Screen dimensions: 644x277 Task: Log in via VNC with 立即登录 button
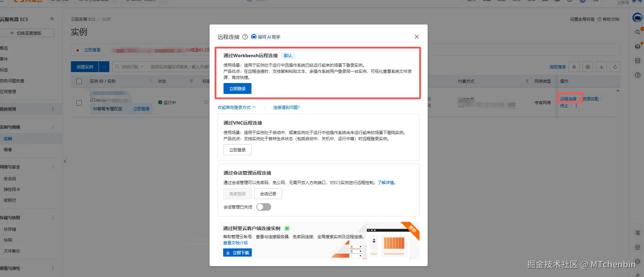[x=237, y=150]
